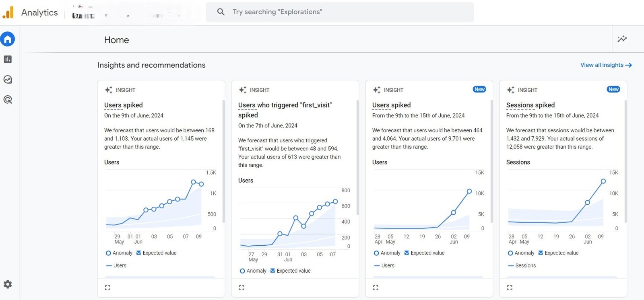
Task: Open Admin settings gear icon
Action: coord(8,284)
